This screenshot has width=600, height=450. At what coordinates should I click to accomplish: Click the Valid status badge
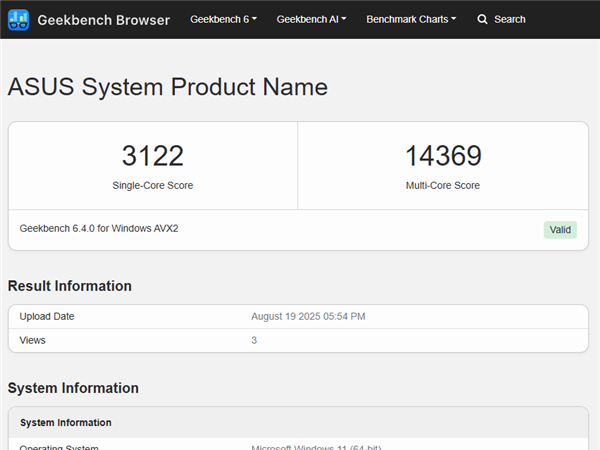560,230
